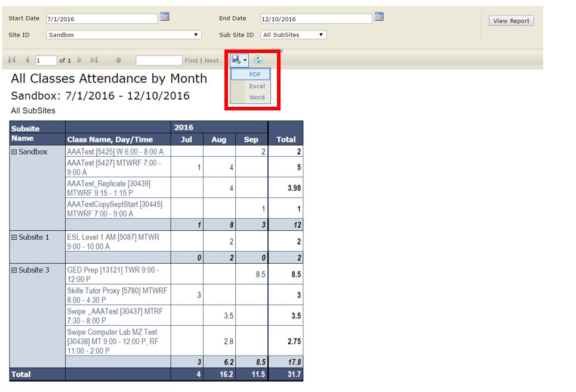Click the back to parent report arrow
This screenshot has height=392, width=576.
coord(118,60)
